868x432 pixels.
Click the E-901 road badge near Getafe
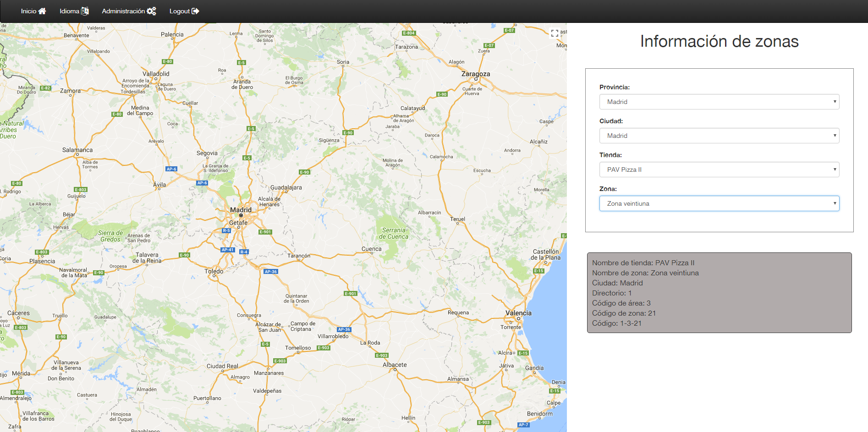pyautogui.click(x=265, y=232)
